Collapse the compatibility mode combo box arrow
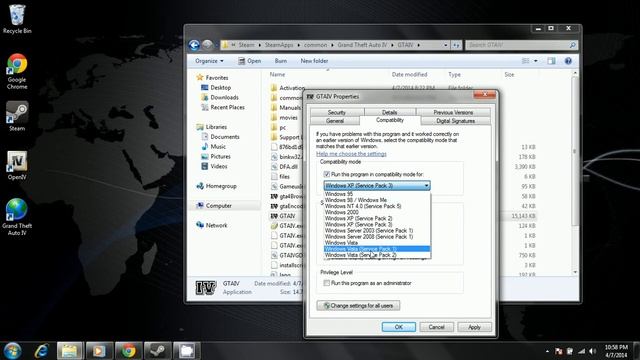Screen dimensions: 640x360 pos(427,186)
